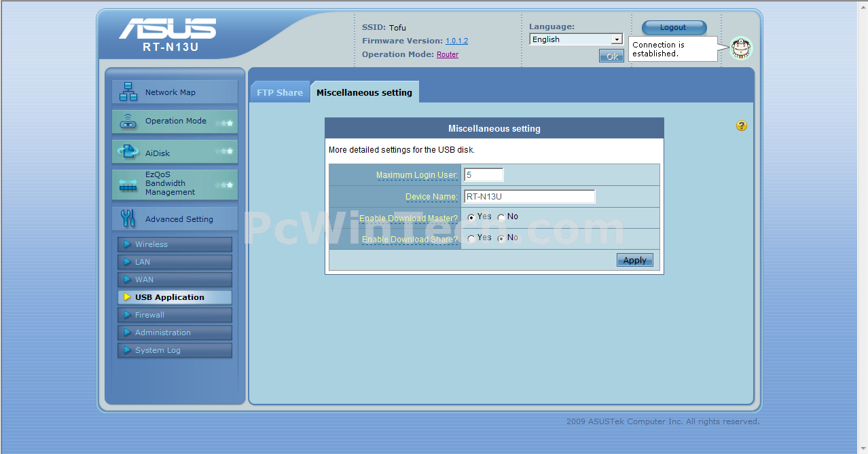
Task: Click the Logout button
Action: [x=674, y=27]
